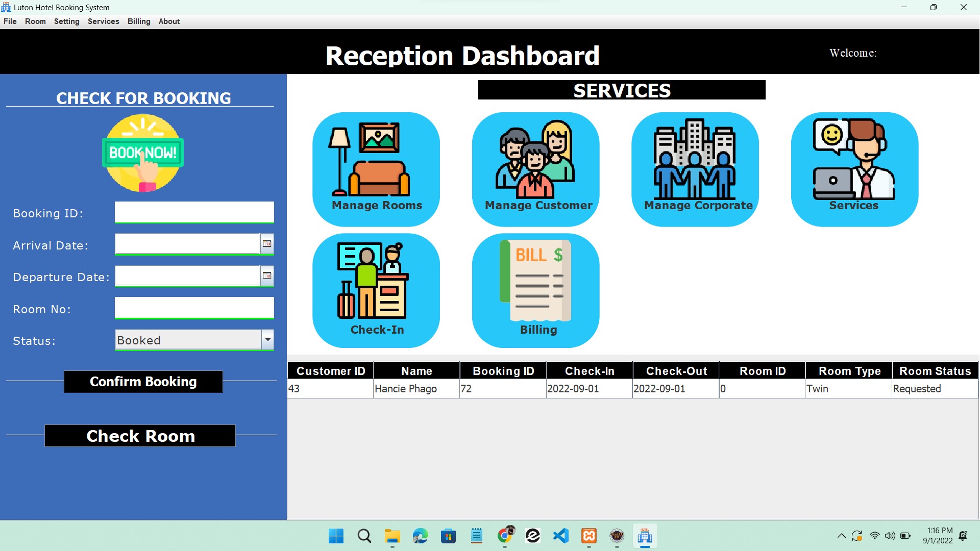Image resolution: width=980 pixels, height=551 pixels.
Task: Open the Departure Date calendar picker
Action: click(266, 275)
